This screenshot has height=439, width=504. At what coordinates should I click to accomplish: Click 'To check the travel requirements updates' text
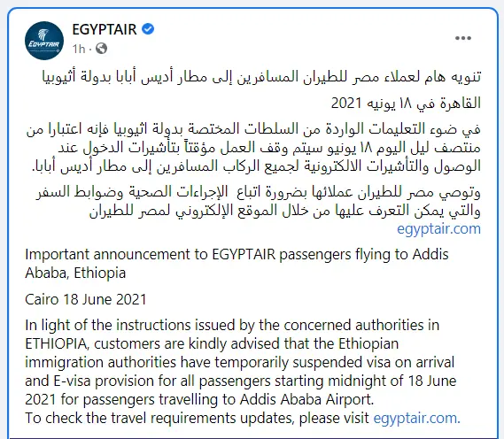tap(160, 418)
